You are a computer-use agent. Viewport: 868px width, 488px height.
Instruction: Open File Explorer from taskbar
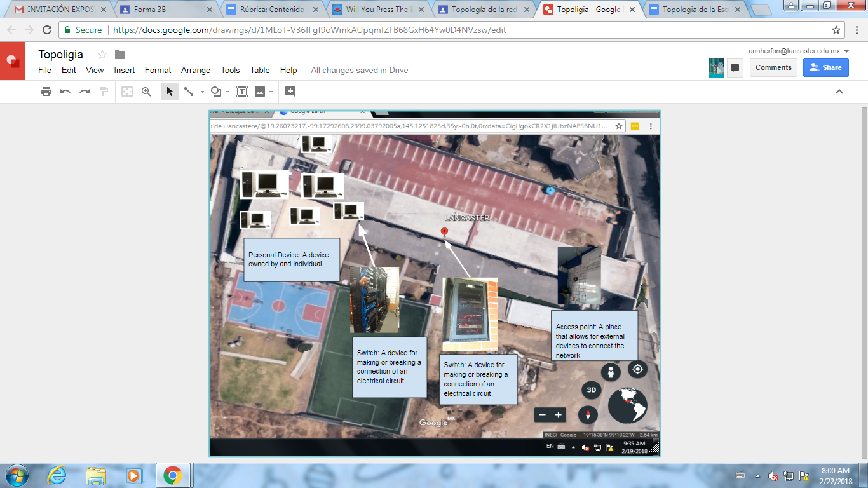(x=96, y=475)
